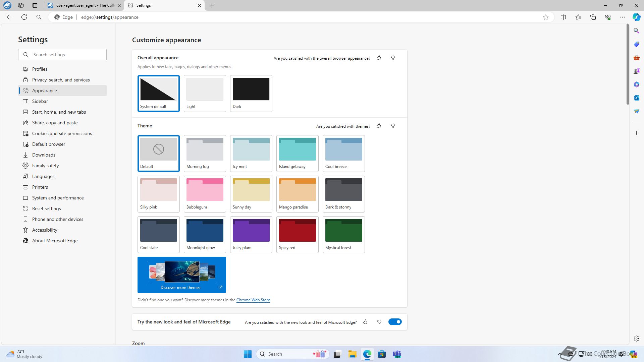
Task: Select the Cool slate theme
Action: tap(159, 234)
